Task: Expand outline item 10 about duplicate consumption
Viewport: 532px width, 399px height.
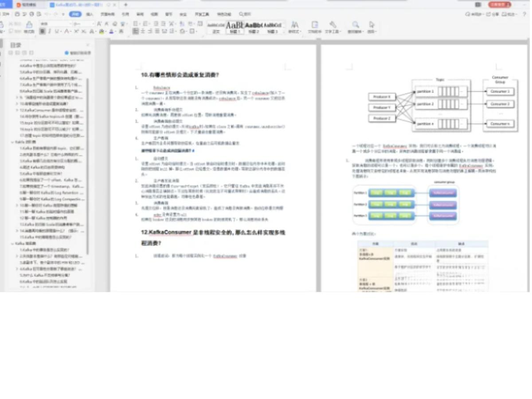Action: pos(17,104)
